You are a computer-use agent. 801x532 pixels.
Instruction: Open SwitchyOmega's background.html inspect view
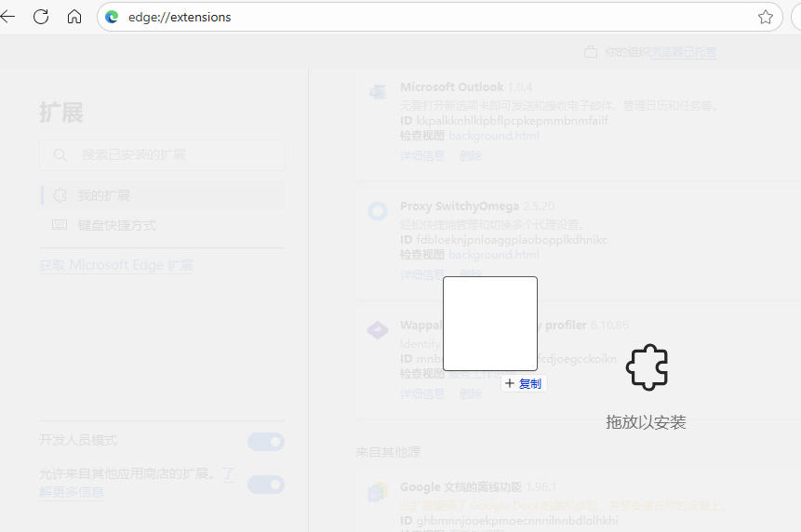coord(493,255)
